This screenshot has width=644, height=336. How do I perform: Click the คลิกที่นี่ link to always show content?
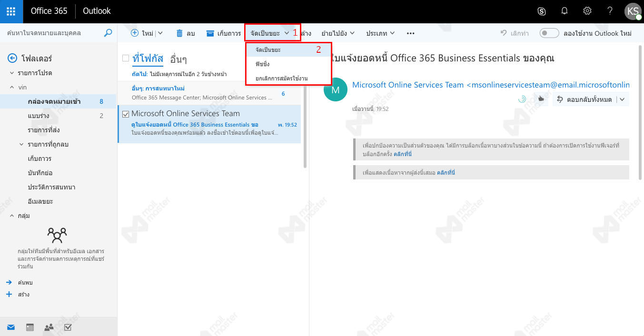[446, 172]
